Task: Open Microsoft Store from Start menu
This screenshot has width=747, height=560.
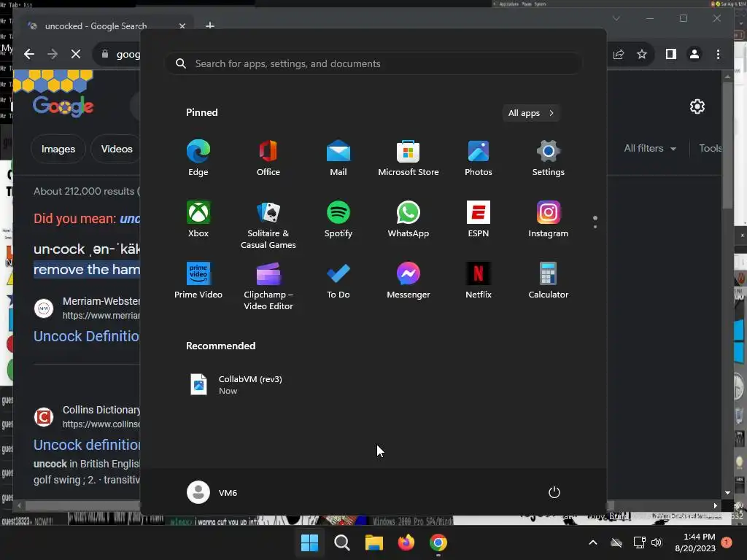Action: (409, 158)
